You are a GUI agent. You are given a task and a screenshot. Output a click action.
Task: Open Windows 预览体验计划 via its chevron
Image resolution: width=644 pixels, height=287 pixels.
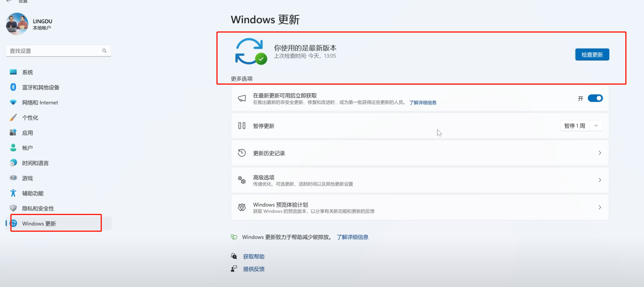(x=600, y=207)
